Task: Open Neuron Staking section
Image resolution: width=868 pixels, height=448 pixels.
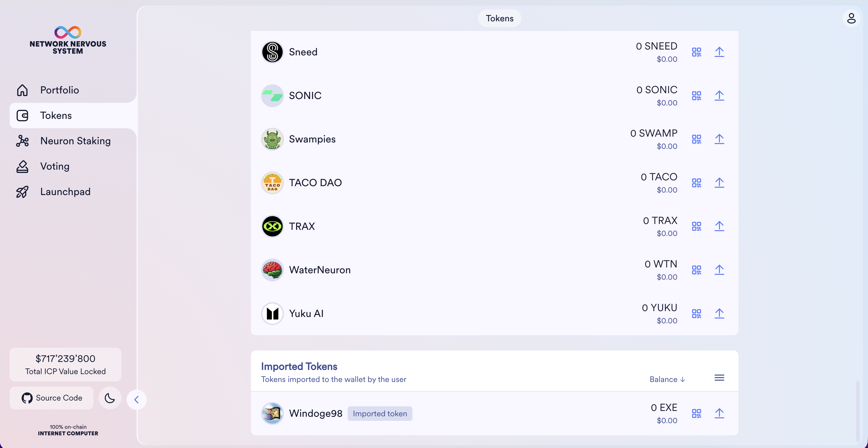Action: coord(75,141)
